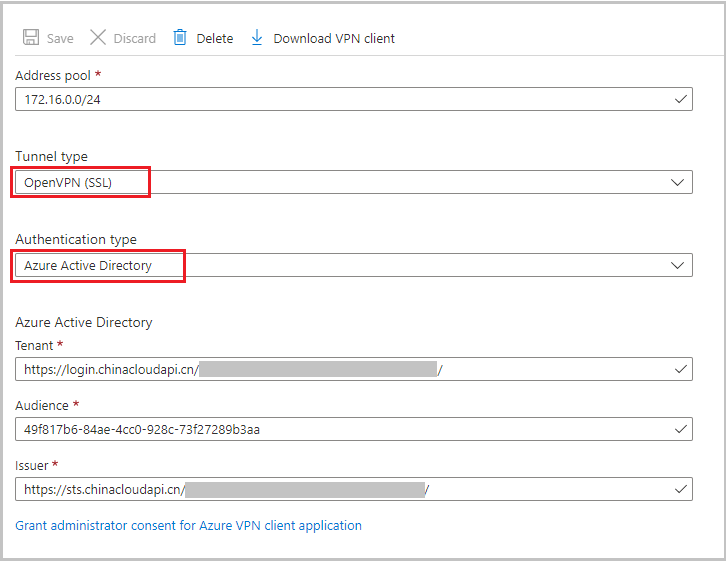Image resolution: width=726 pixels, height=561 pixels.
Task: Choose Discard in the toolbar
Action: coord(135,38)
